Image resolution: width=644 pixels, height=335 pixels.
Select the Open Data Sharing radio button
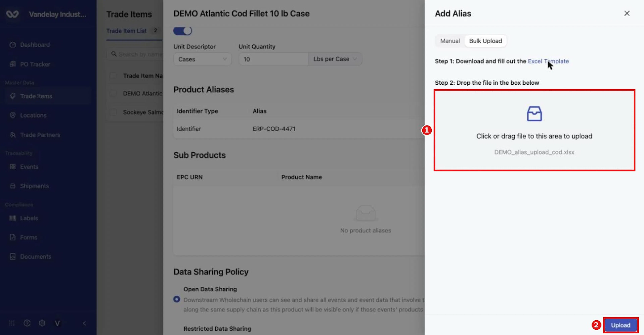177,299
